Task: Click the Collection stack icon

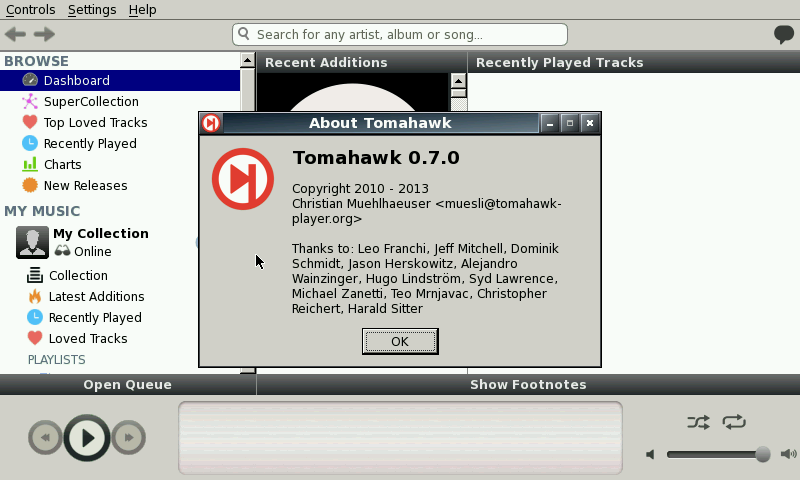Action: [35, 275]
